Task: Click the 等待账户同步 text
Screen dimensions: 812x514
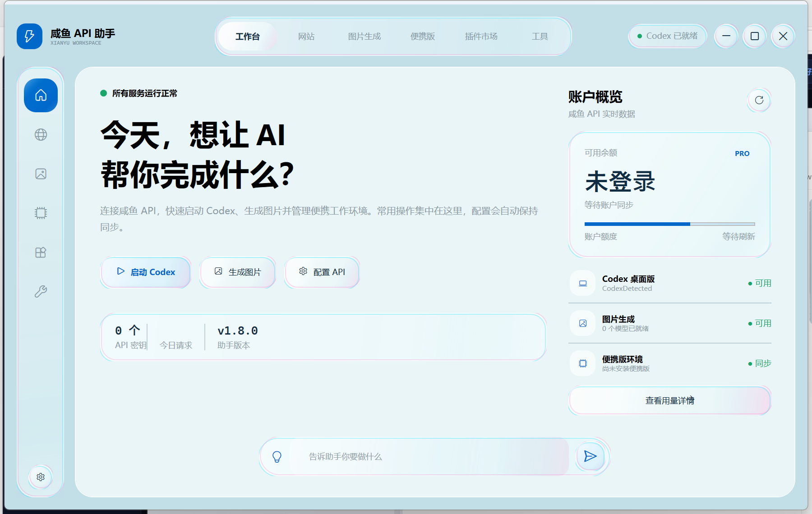Action: [x=609, y=205]
